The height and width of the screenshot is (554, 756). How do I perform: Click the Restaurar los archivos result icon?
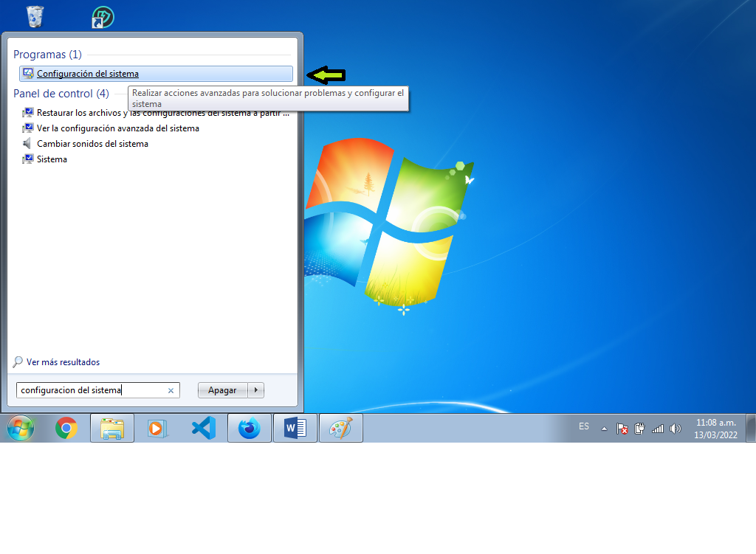[28, 113]
